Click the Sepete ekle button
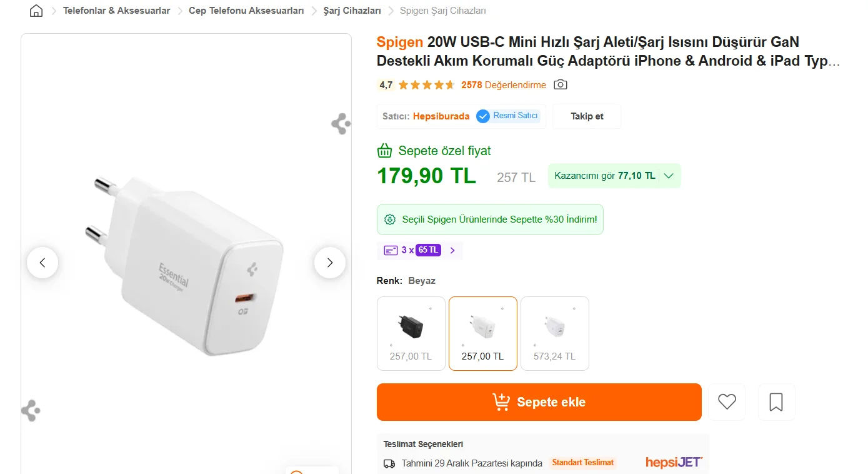 pos(539,402)
